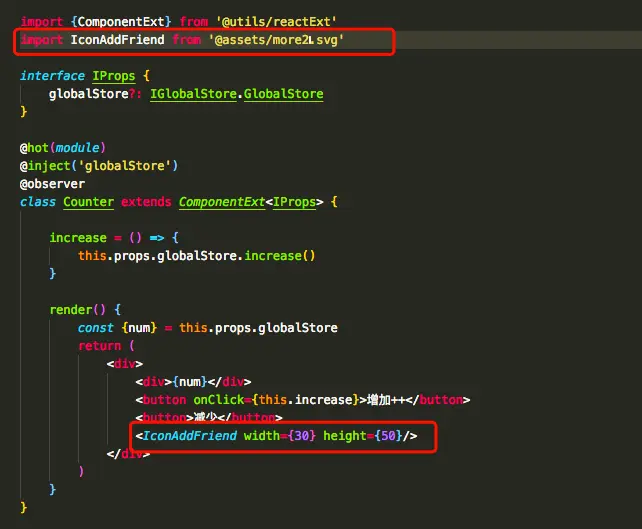The image size is (642, 529).
Task: Click the Counter class name
Action: (x=88, y=202)
